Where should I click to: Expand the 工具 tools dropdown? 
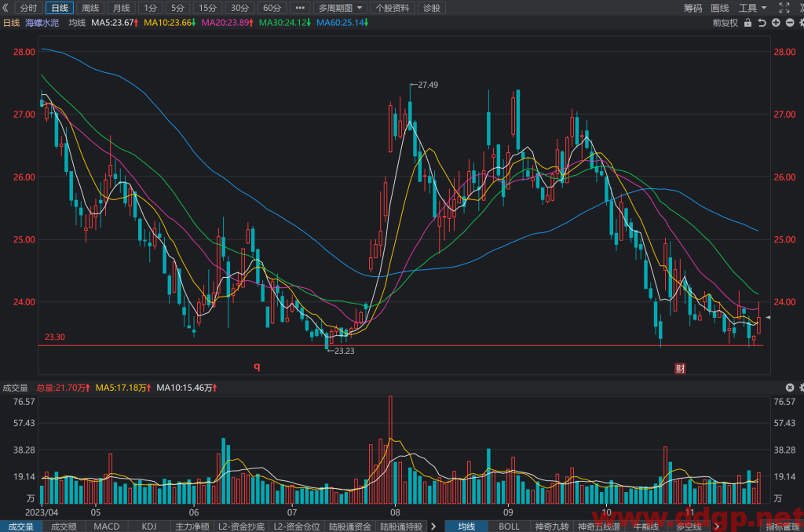pyautogui.click(x=752, y=8)
